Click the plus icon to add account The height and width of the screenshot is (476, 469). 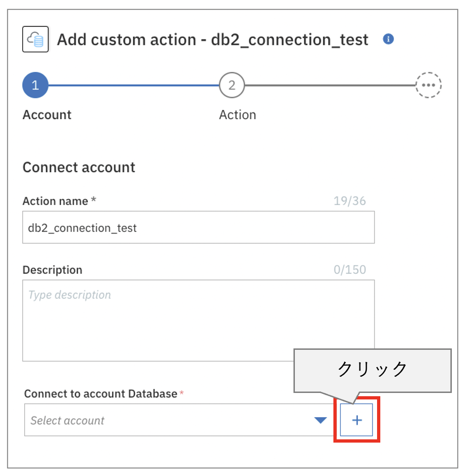357,420
